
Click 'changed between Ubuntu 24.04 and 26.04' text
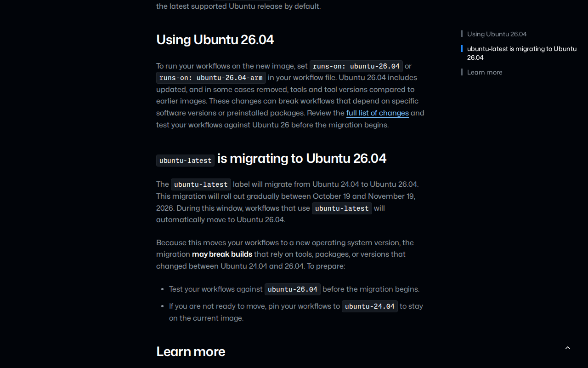[x=230, y=266]
